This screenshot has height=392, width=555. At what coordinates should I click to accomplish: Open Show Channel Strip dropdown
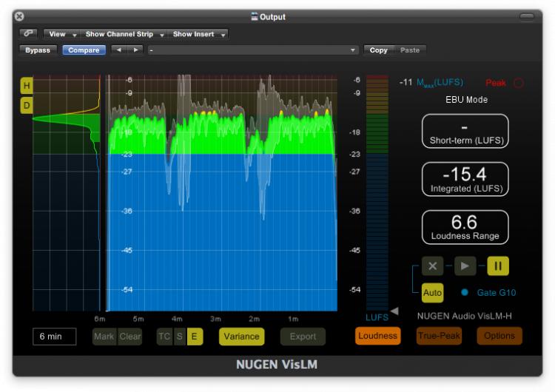(124, 34)
